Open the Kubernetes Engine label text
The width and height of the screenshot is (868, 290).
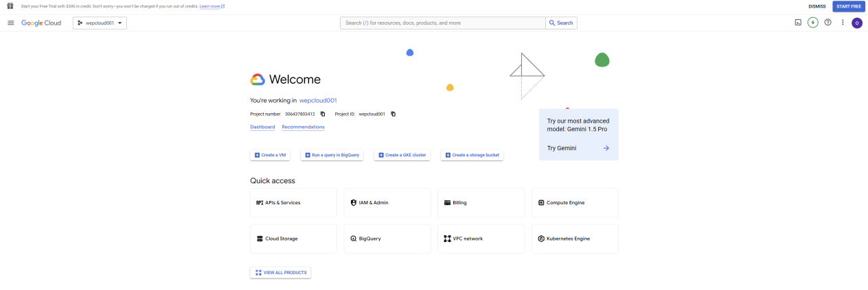pyautogui.click(x=568, y=239)
